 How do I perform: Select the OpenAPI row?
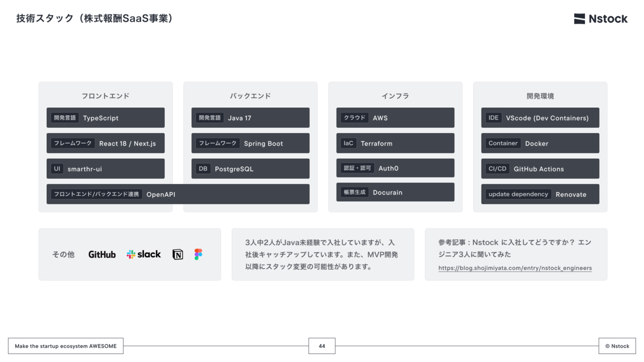[x=178, y=194]
